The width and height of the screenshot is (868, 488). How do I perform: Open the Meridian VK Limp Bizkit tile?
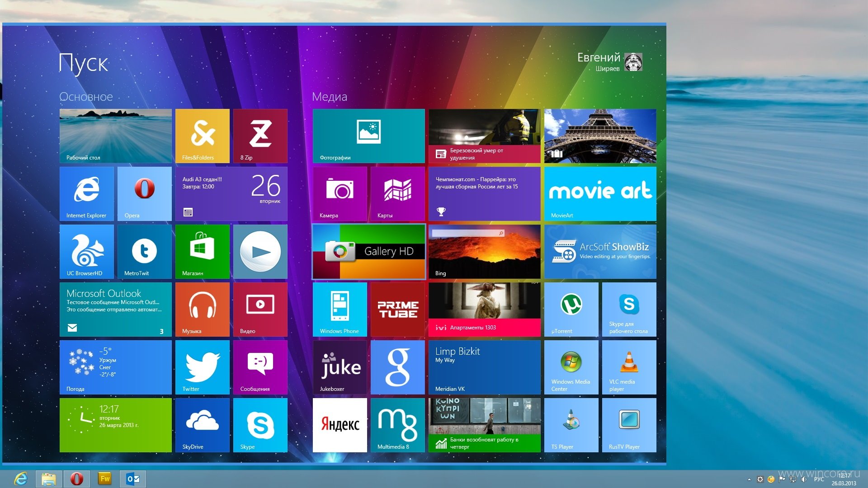[484, 367]
